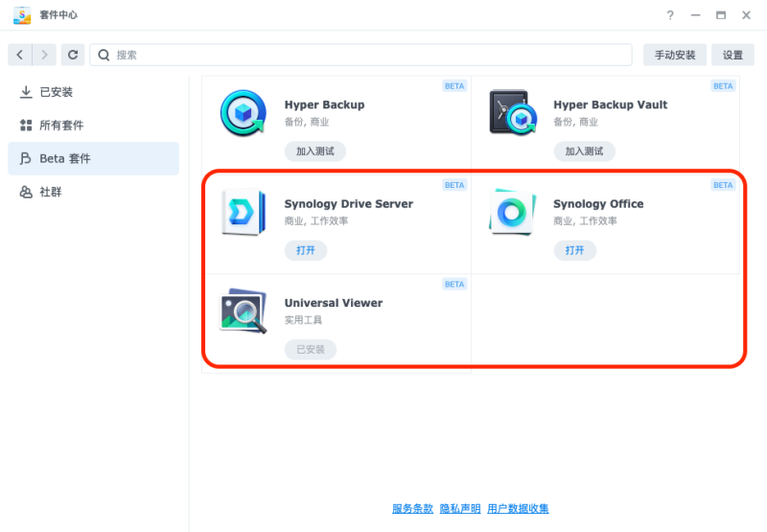This screenshot has width=767, height=532.
Task: Open the 用户数据收集 link
Action: point(518,509)
